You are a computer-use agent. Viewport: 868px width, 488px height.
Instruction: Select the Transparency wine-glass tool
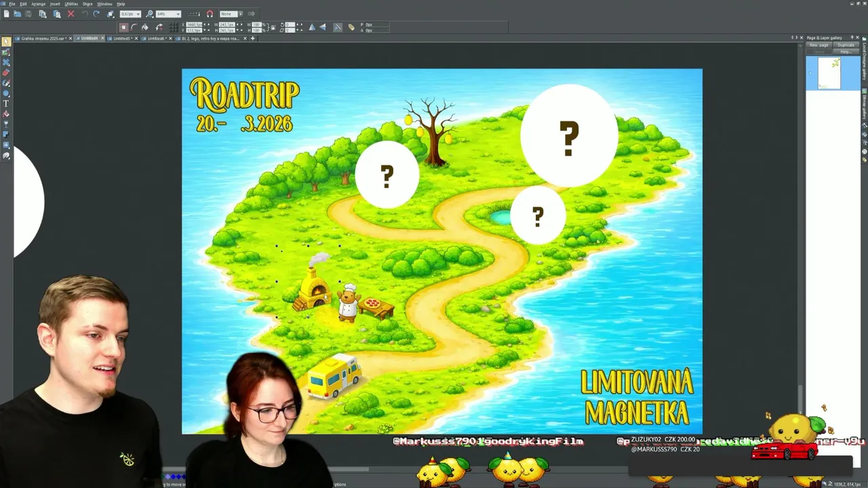[x=6, y=124]
